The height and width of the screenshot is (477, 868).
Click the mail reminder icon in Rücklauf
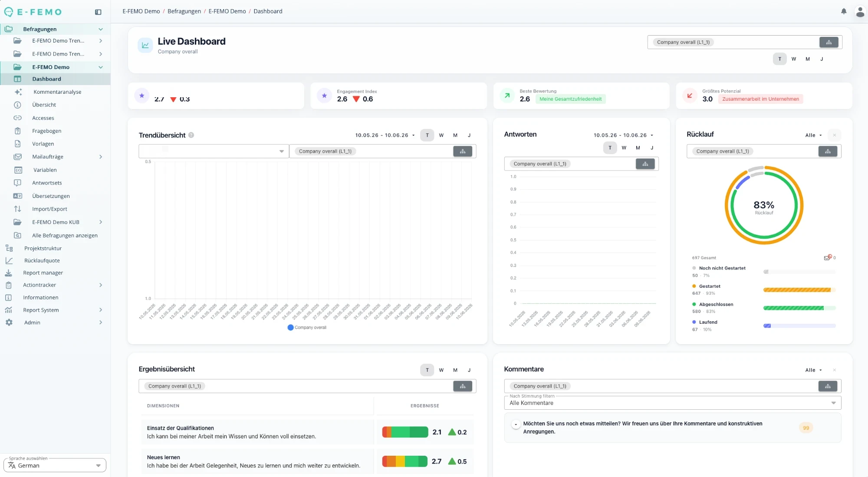[x=827, y=257]
